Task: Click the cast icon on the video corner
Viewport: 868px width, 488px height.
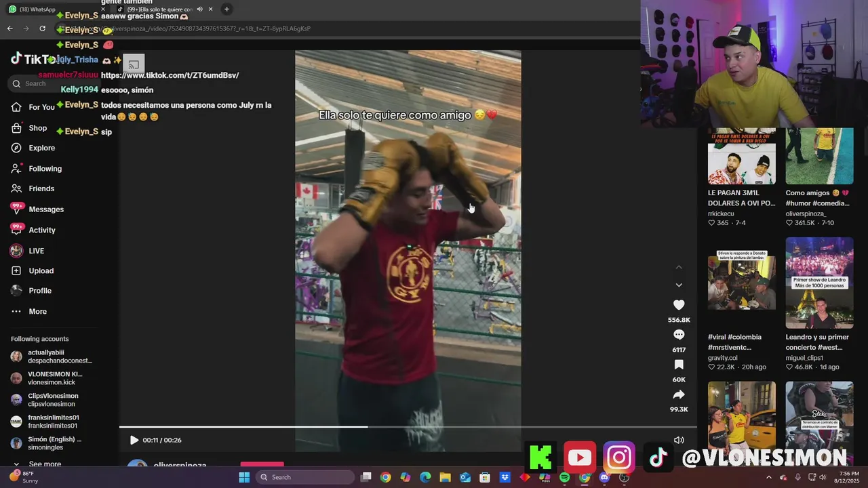Action: tap(134, 64)
